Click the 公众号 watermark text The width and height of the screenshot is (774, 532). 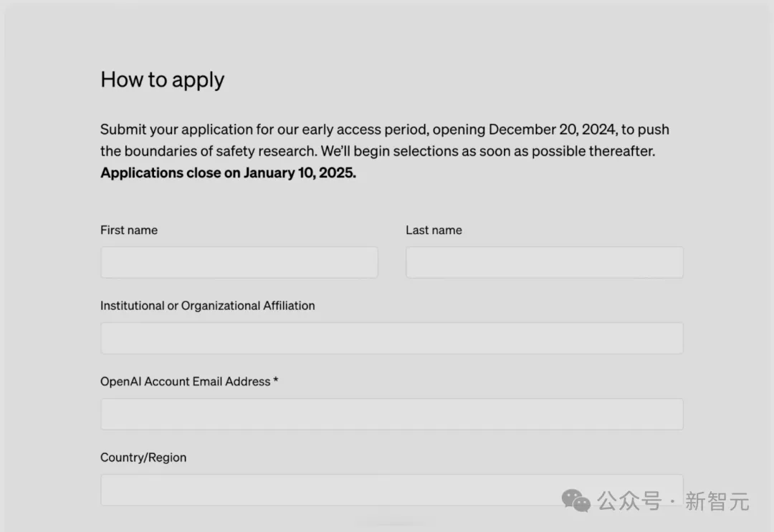coord(629,501)
